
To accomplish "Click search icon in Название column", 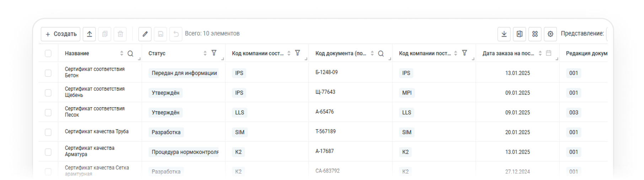I will [130, 54].
